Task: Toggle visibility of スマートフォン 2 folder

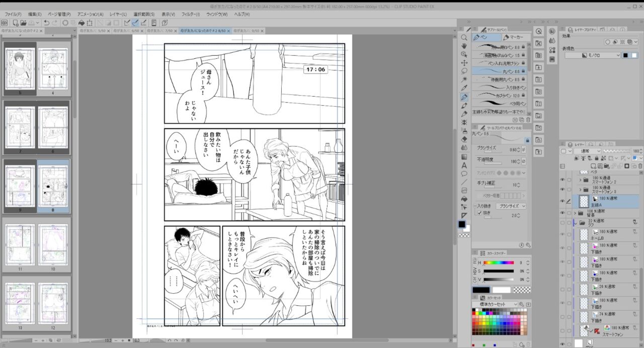Action: [x=562, y=180]
